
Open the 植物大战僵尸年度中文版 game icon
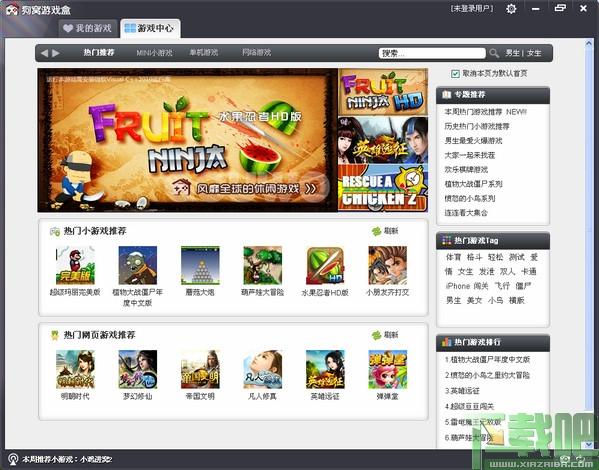138,265
